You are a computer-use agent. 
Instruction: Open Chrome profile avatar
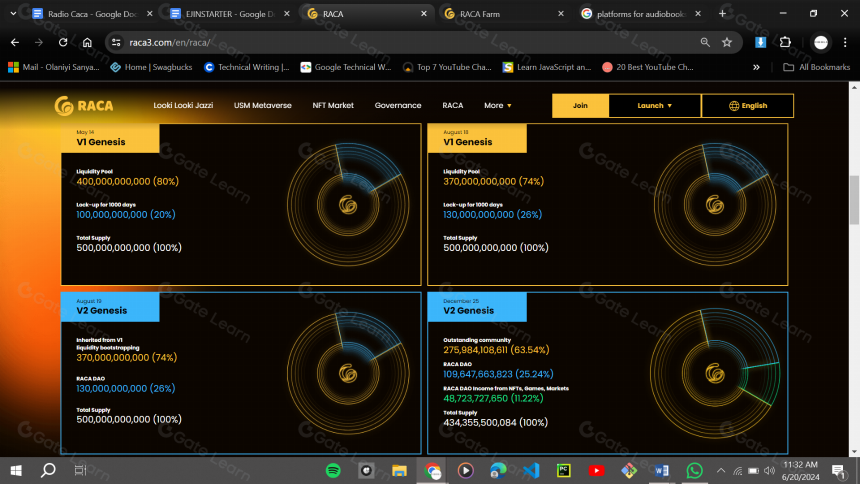click(821, 42)
